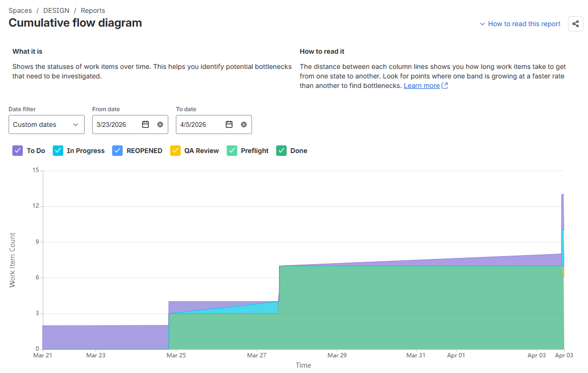Hide the Done status series
Image resolution: width=588 pixels, height=373 pixels.
pos(281,151)
